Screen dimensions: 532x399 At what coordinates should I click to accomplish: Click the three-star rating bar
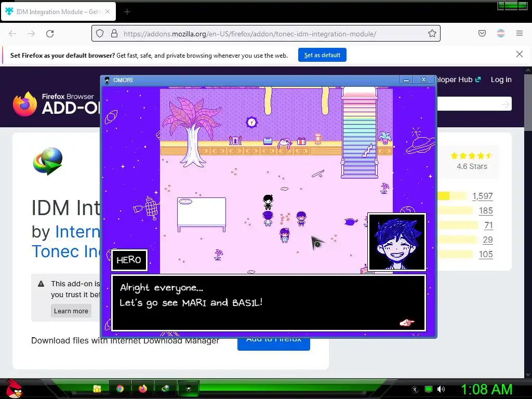pyautogui.click(x=458, y=225)
